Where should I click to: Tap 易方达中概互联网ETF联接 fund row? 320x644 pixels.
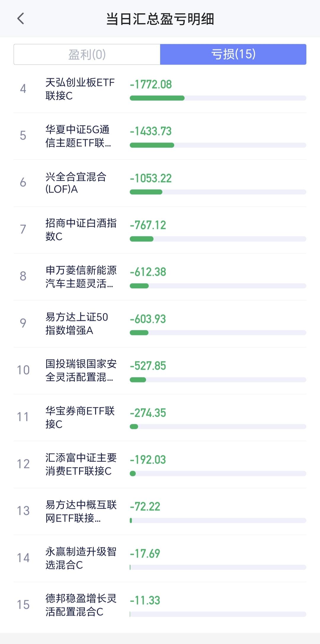point(81,511)
